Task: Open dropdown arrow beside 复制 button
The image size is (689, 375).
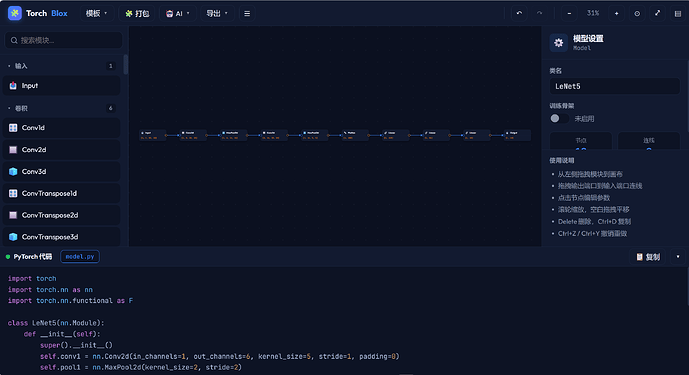Action: (678, 257)
